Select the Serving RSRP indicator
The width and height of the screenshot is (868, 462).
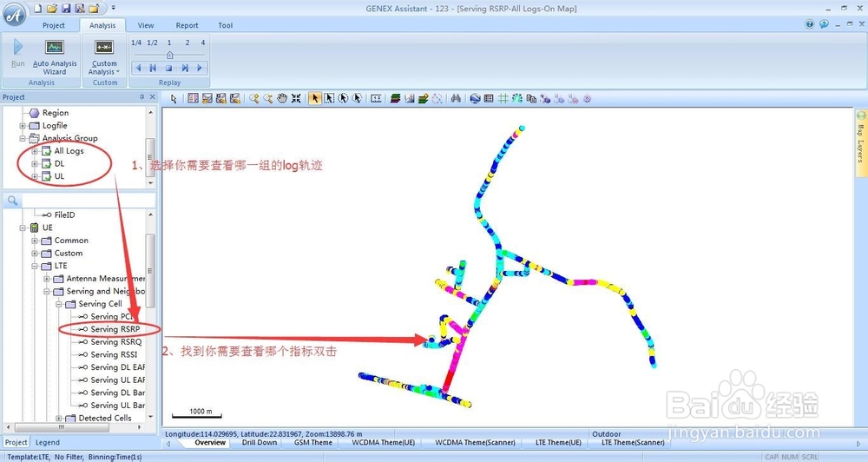click(x=115, y=329)
